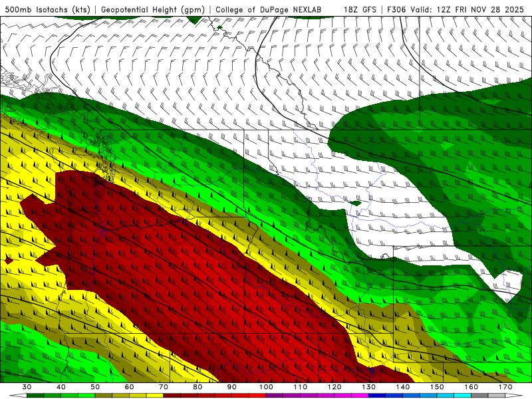This screenshot has height=399, width=532.
Task: Click the legend value 140
Action: click(403, 387)
